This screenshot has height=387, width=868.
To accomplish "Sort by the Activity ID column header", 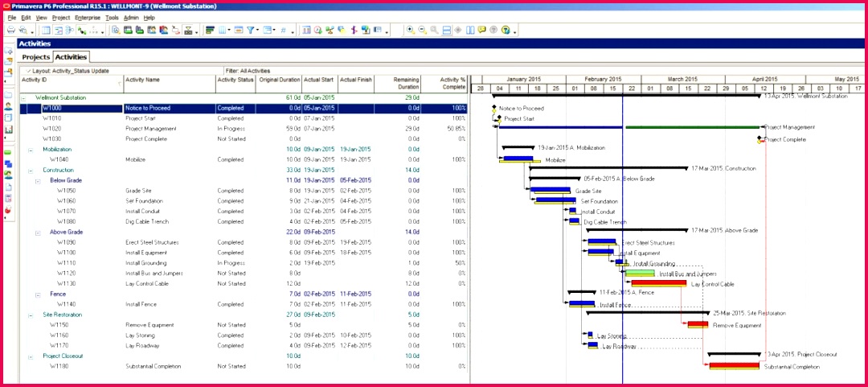I will [72, 84].
